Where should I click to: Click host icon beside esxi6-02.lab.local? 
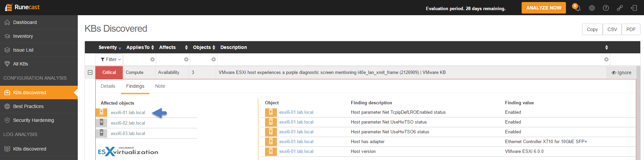tap(101, 123)
